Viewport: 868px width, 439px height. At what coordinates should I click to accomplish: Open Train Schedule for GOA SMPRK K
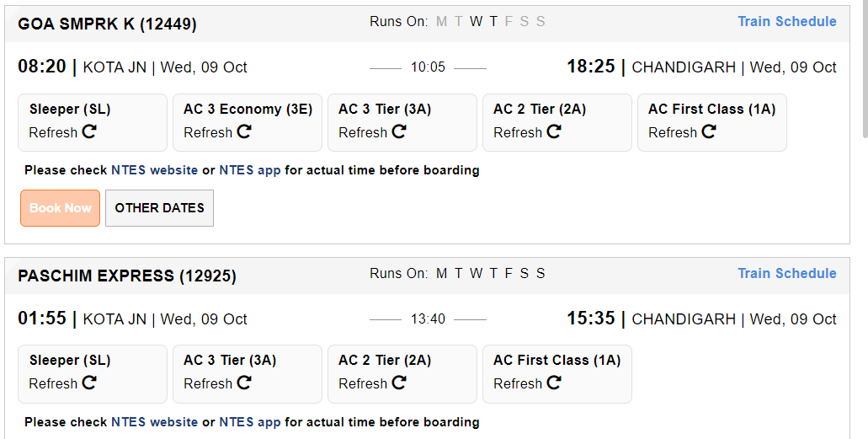(x=786, y=22)
